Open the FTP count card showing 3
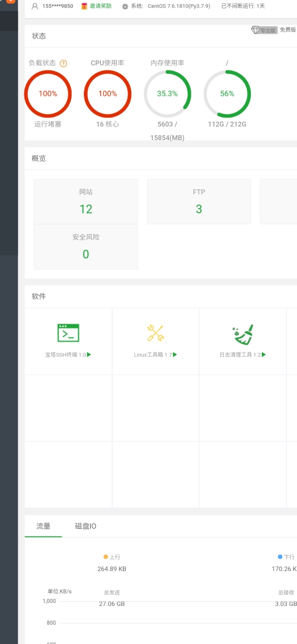Screen dimensions: 297x644 199,201
